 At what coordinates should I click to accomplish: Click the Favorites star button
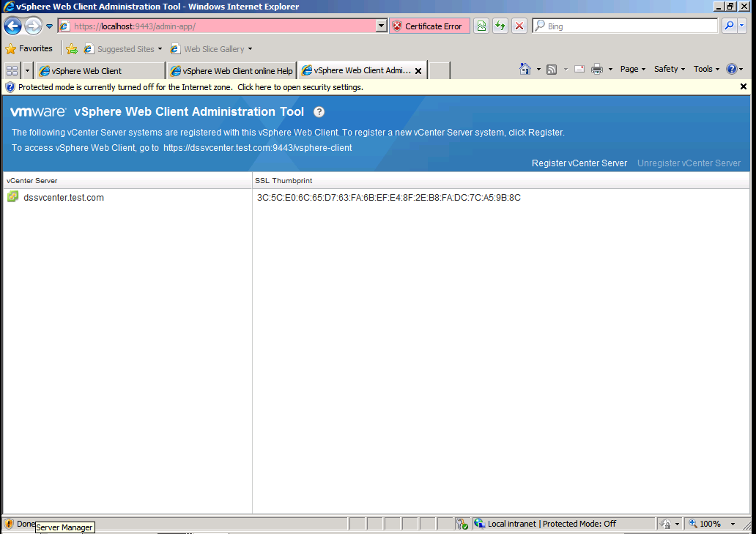click(12, 48)
